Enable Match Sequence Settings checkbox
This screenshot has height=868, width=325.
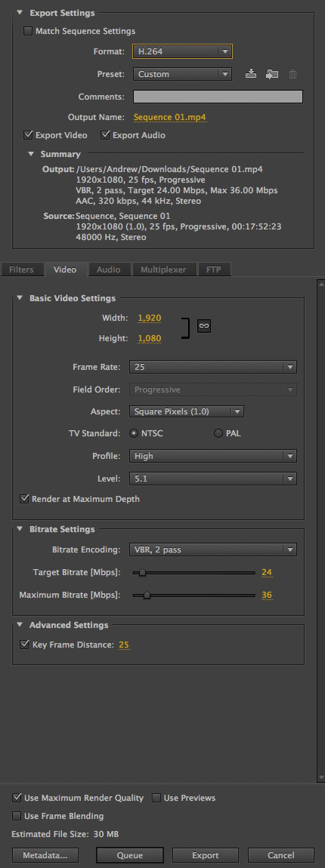click(28, 31)
